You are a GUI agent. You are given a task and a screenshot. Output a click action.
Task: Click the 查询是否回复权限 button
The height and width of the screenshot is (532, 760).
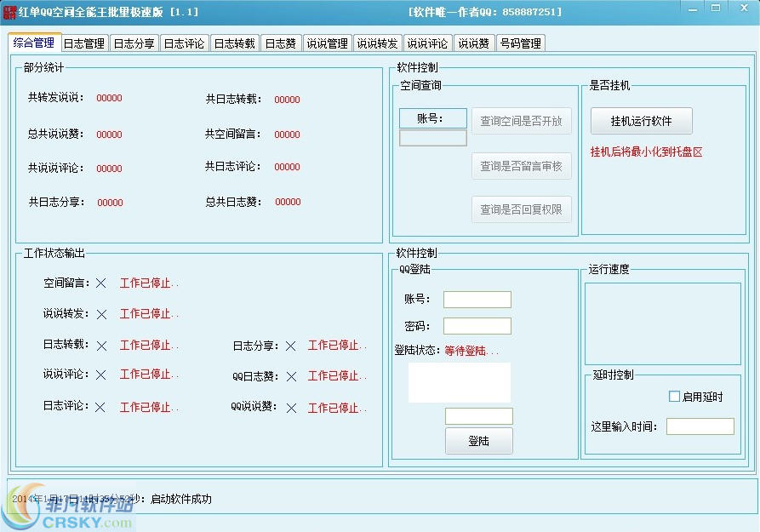(521, 209)
